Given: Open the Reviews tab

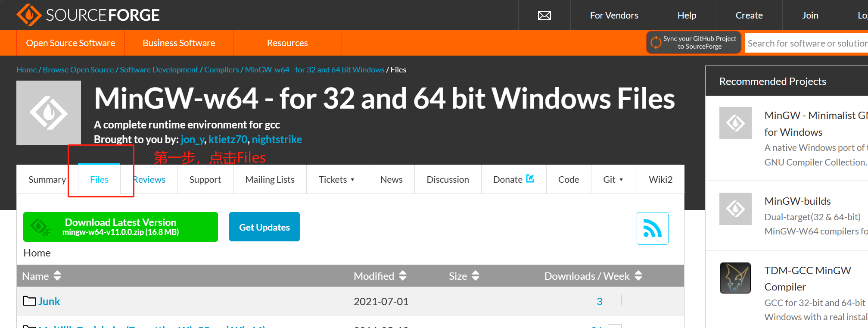Looking at the screenshot, I should [149, 179].
